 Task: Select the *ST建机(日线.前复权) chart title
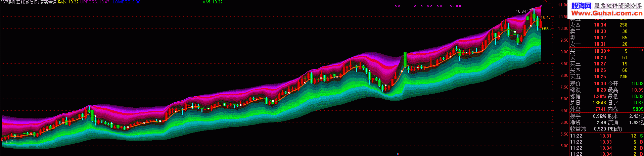(19, 2)
